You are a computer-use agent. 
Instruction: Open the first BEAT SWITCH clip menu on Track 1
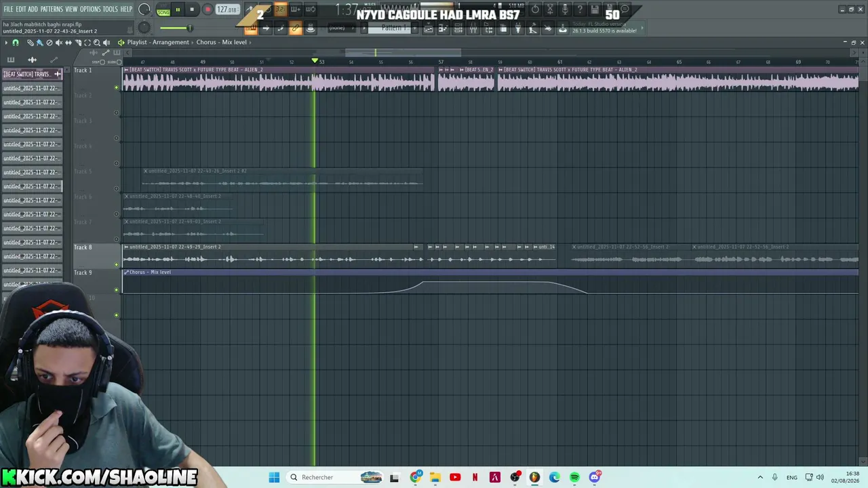pos(127,70)
